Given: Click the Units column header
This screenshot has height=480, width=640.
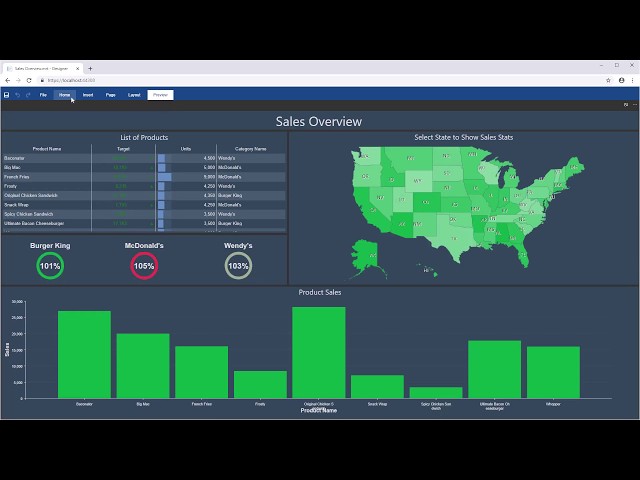Looking at the screenshot, I should pos(186,149).
